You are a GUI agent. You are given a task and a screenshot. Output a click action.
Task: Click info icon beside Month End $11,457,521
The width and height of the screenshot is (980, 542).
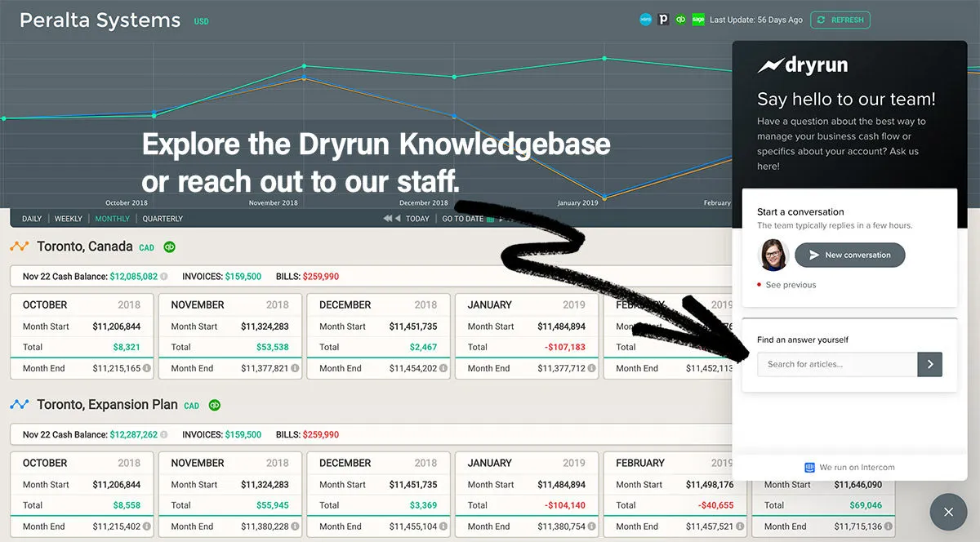pos(740,526)
